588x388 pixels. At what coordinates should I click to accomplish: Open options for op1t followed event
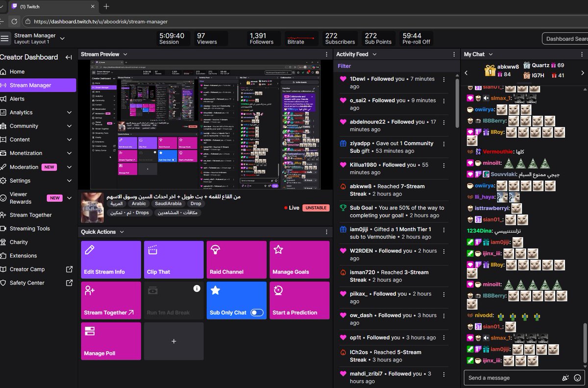[x=444, y=338]
